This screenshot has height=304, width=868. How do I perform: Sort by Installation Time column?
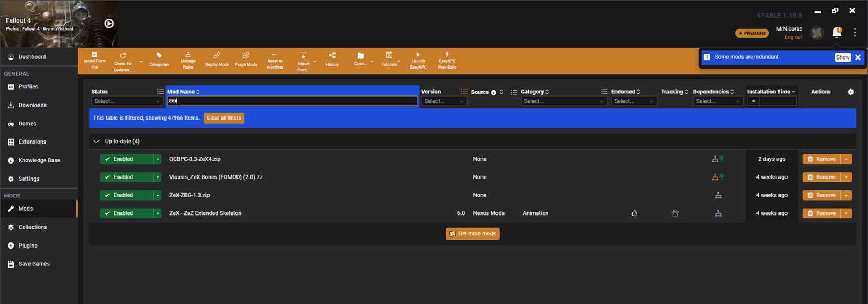[x=771, y=92]
